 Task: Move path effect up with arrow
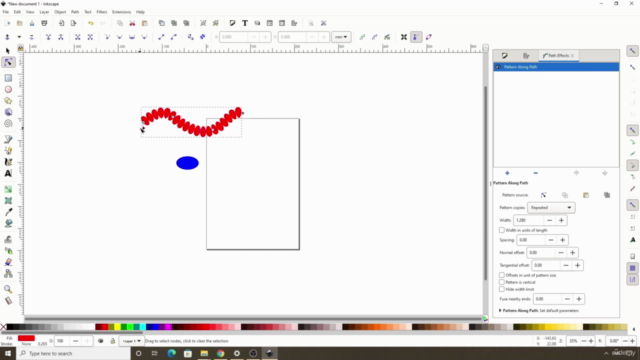(x=576, y=173)
